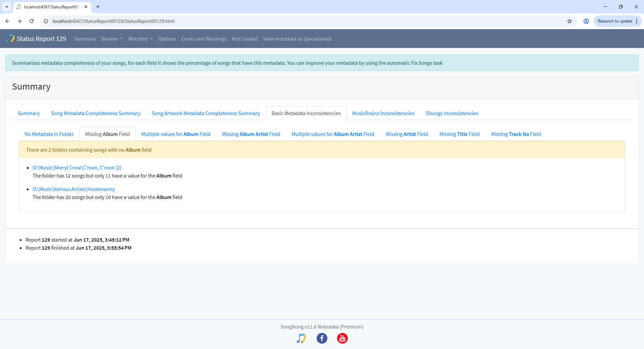Image resolution: width=644 pixels, height=349 pixels.
Task: Select Basic Metadata Inconsistencies tab
Action: (306, 113)
